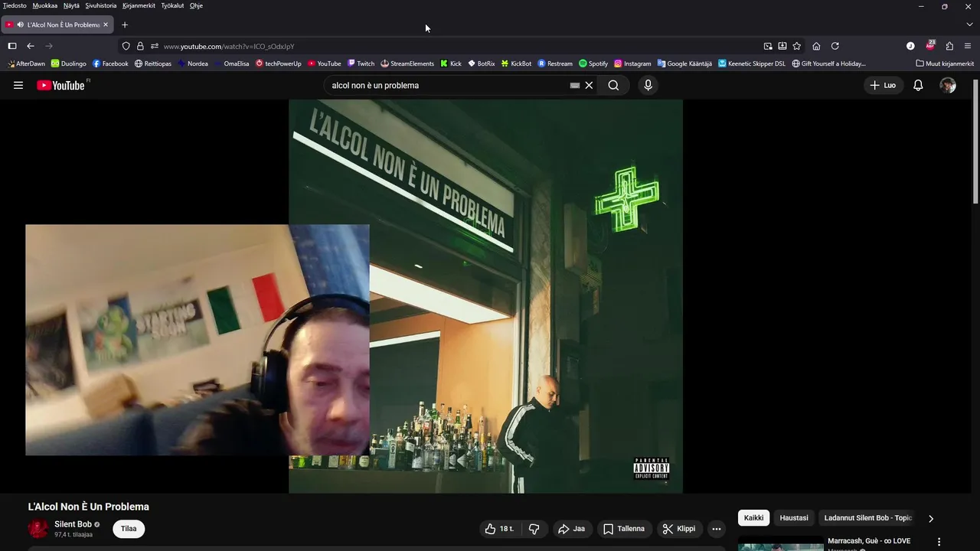Open StreamElements bookmark
The image size is (980, 551).
click(407, 64)
